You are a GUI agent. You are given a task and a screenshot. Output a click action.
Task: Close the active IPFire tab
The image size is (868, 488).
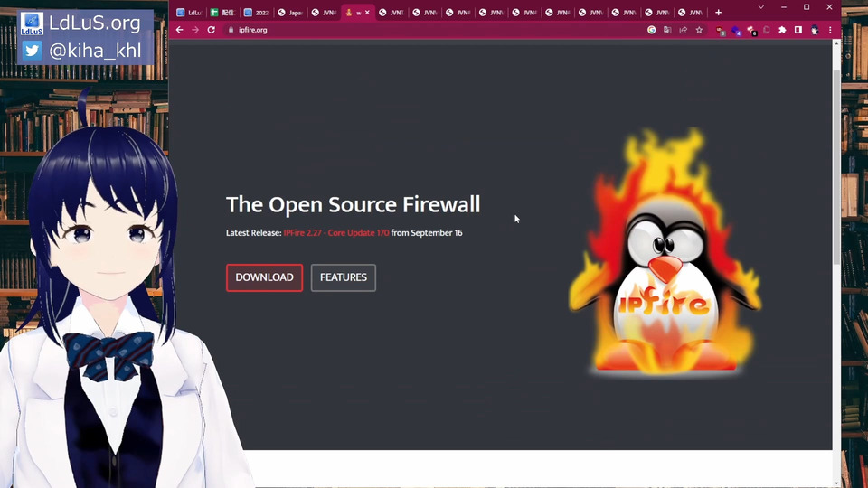[x=367, y=12]
